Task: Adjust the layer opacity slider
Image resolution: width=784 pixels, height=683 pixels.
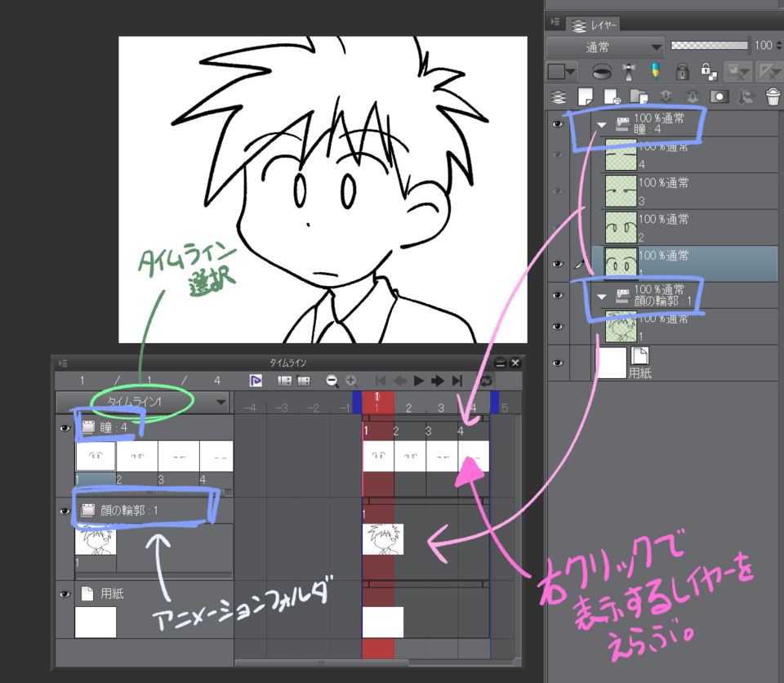Action: tap(709, 45)
